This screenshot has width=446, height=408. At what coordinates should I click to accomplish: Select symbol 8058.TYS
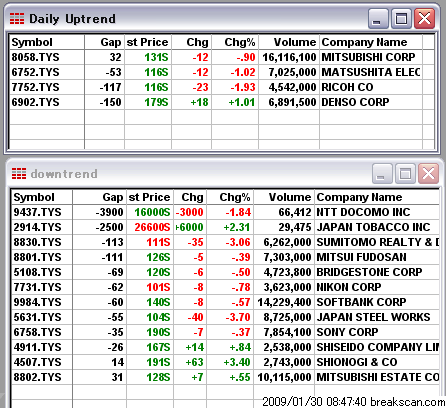(35, 57)
